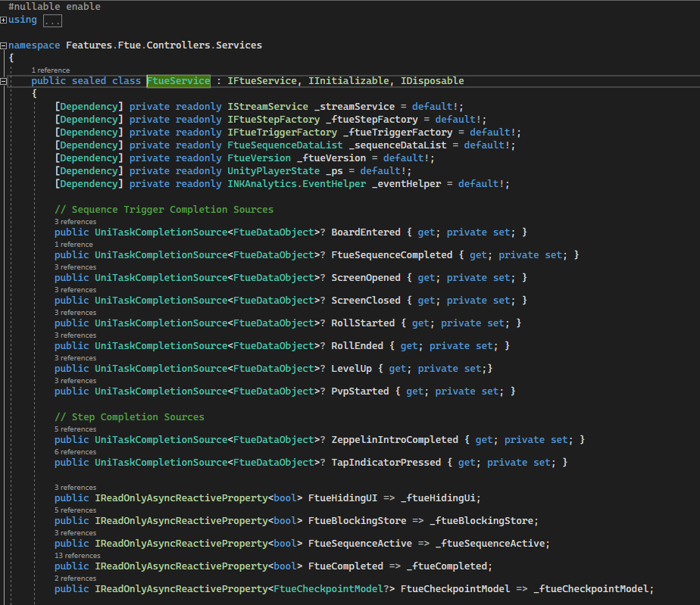Open 3 references link above FtueHidingUI
Viewport: 700px width, 605px height.
76,488
